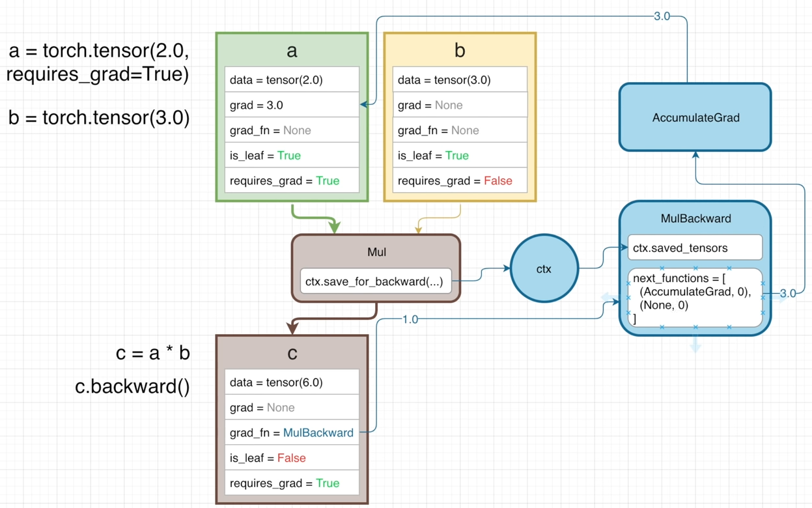The image size is (812, 508).
Task: Select the 3.0 edge label at top
Action: pos(662,16)
